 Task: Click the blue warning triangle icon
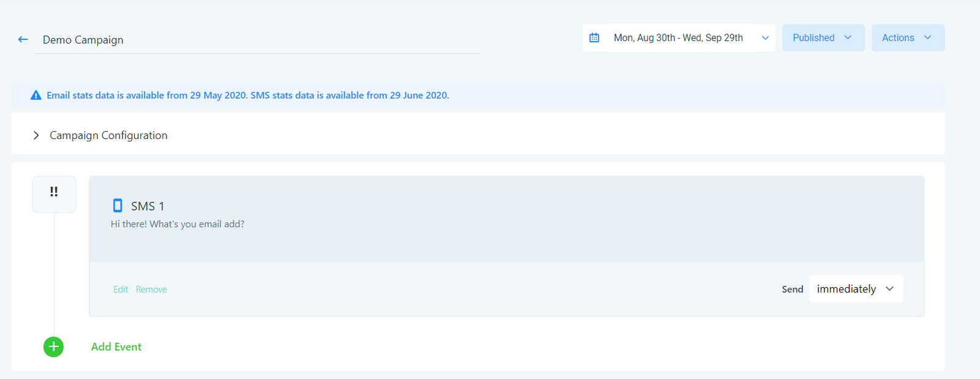(x=36, y=96)
